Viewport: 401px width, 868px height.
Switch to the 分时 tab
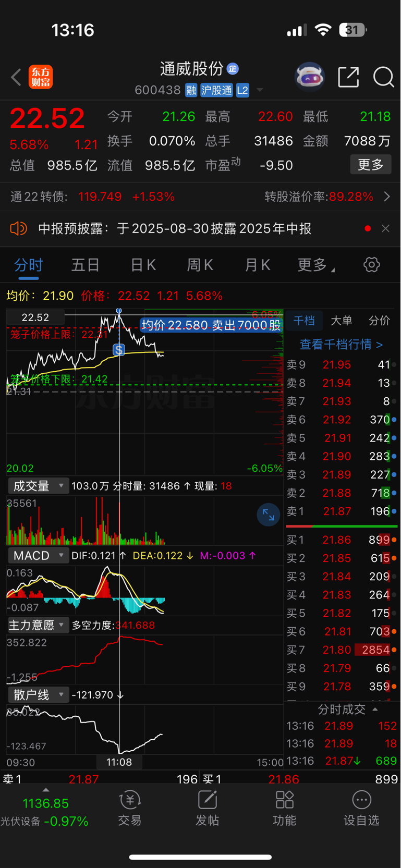pyautogui.click(x=29, y=265)
